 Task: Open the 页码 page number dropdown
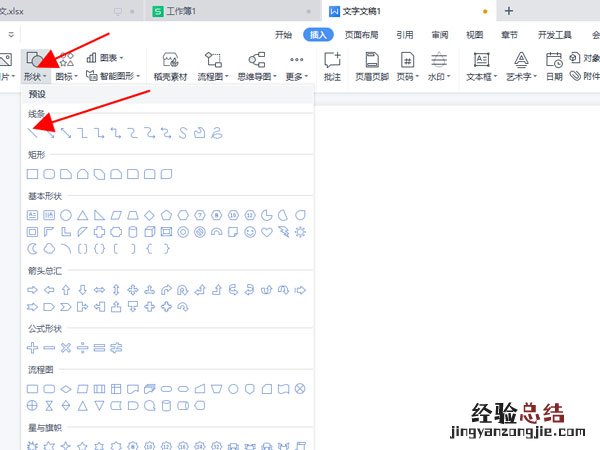click(x=408, y=67)
